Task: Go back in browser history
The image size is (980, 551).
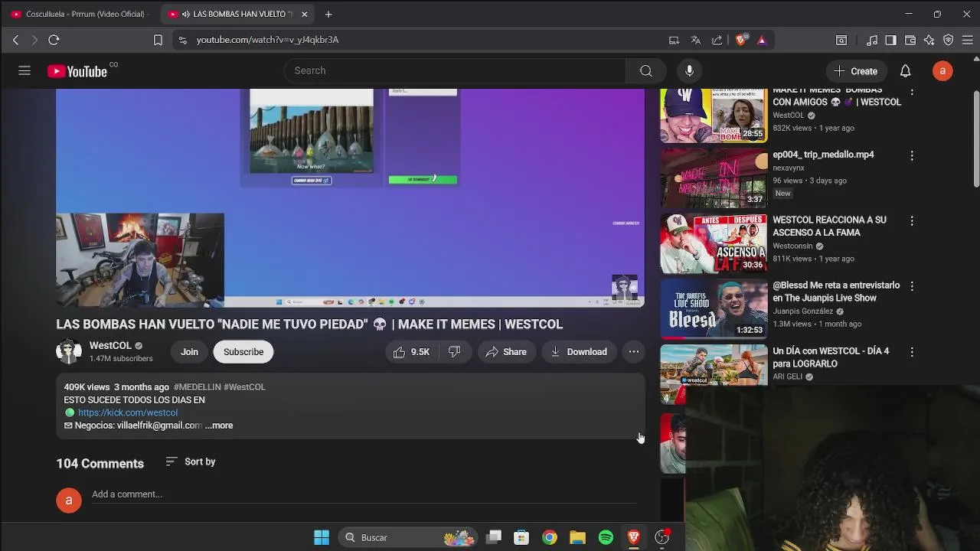Action: pyautogui.click(x=15, y=40)
